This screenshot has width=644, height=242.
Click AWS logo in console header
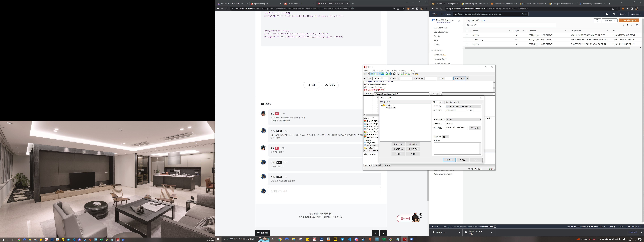coord(434,14)
